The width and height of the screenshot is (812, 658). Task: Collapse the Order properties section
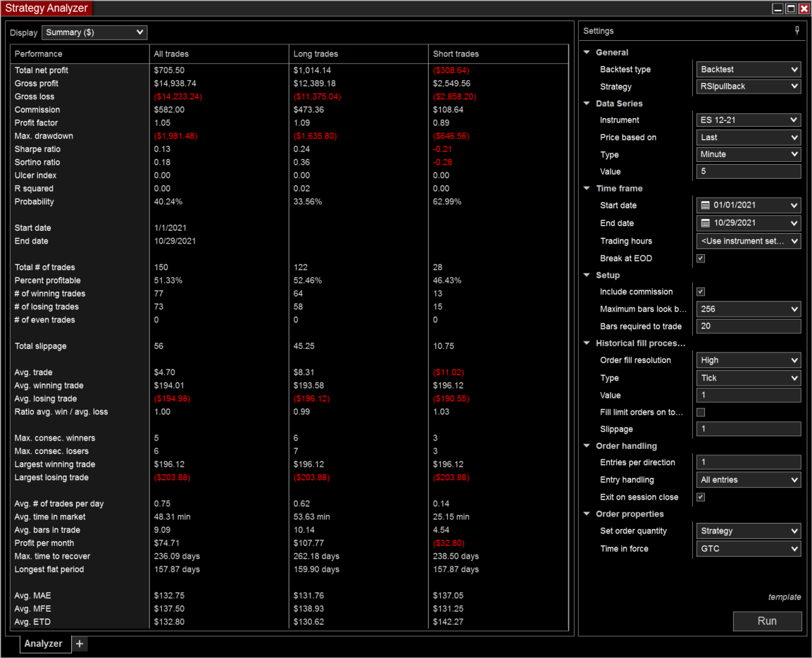587,514
